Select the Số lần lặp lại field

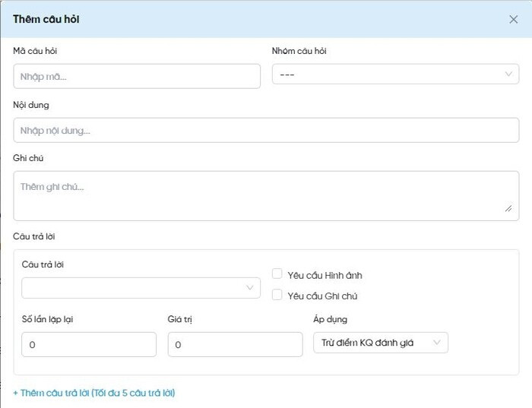89,344
